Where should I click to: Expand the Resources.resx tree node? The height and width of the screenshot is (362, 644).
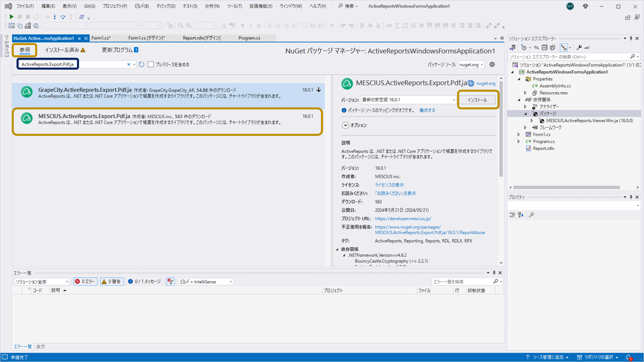click(525, 93)
